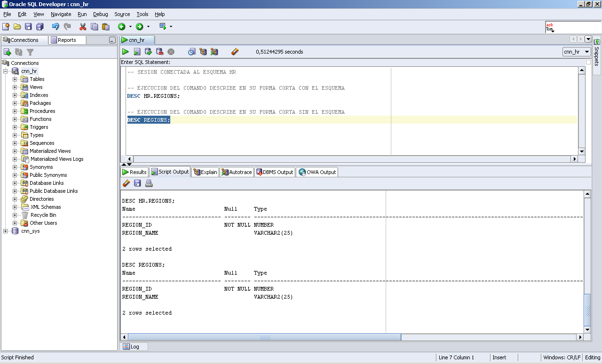This screenshot has width=602, height=364.
Task: Switch to the DBMS Output tab
Action: coord(275,172)
